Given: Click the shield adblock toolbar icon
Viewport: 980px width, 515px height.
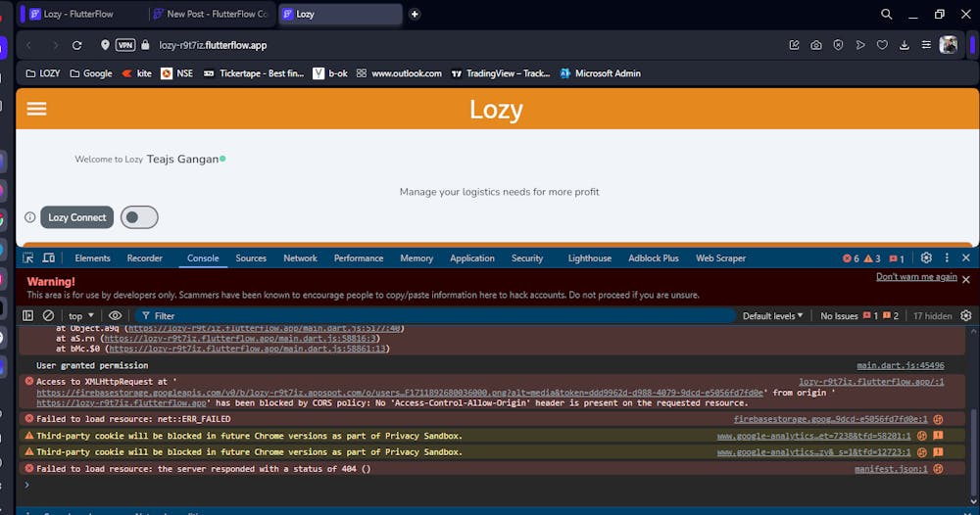Looking at the screenshot, I should coord(838,45).
